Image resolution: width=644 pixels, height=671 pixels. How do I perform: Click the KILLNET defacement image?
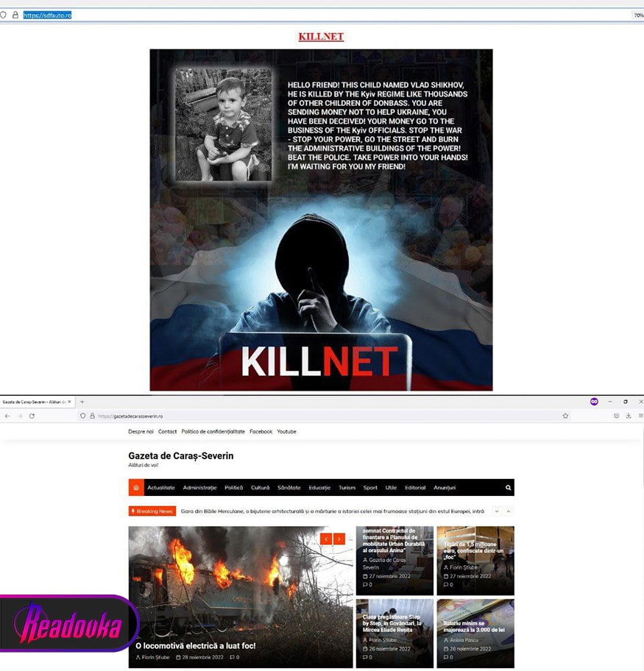[x=321, y=220]
